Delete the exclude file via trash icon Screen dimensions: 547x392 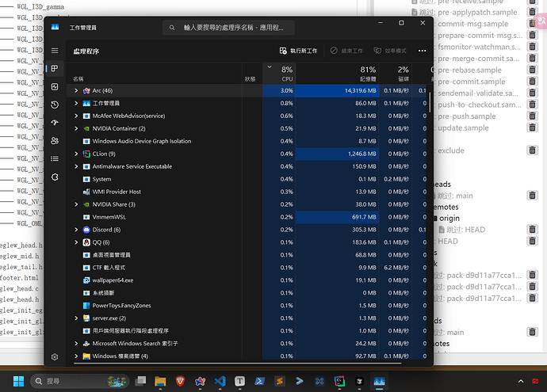(x=532, y=150)
